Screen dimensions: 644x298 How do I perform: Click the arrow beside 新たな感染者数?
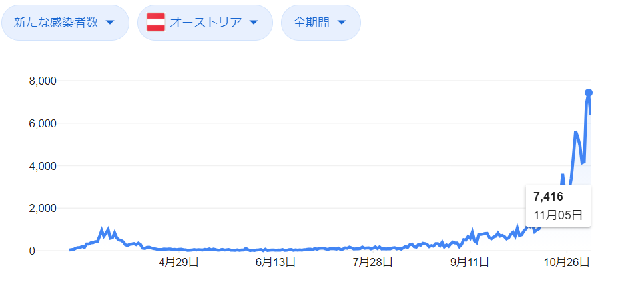click(109, 23)
